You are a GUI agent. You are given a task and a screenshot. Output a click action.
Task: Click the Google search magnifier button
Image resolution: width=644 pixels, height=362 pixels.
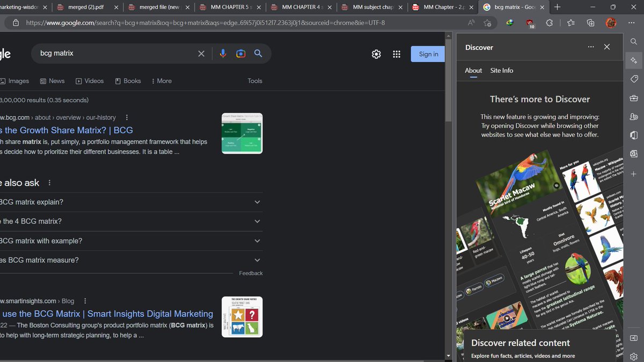[258, 54]
